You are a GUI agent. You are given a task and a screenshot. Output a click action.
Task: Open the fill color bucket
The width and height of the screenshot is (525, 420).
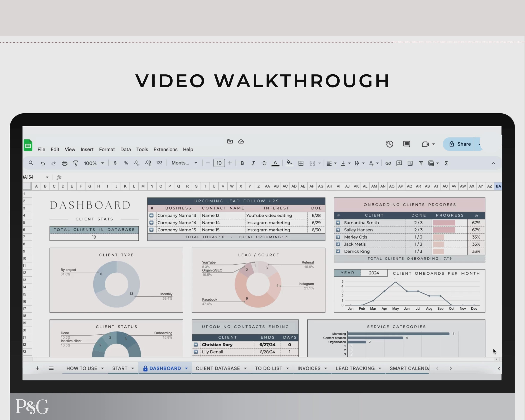(289, 163)
